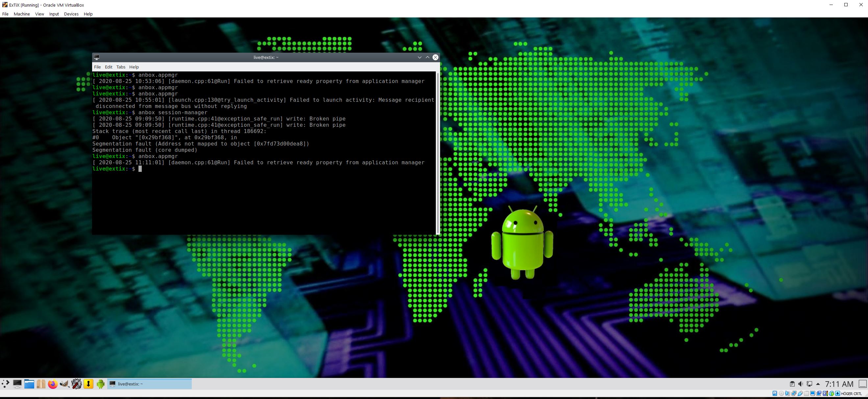Expand the hidden system tray arrow

tap(818, 384)
